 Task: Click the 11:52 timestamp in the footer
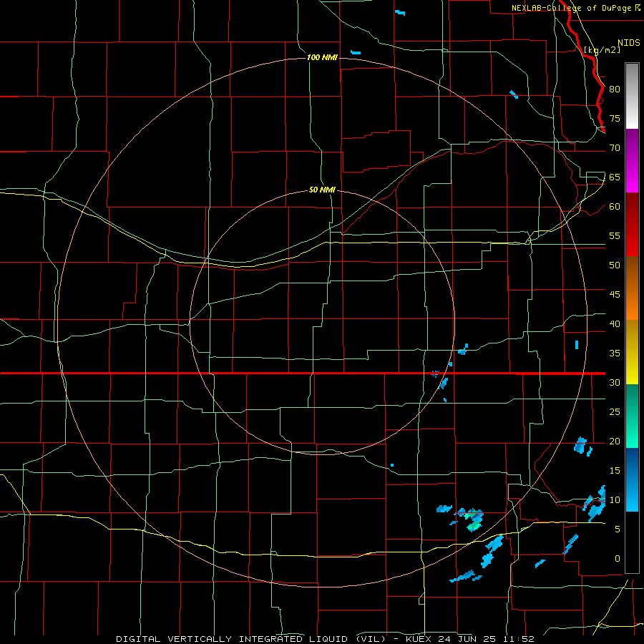pos(519,639)
